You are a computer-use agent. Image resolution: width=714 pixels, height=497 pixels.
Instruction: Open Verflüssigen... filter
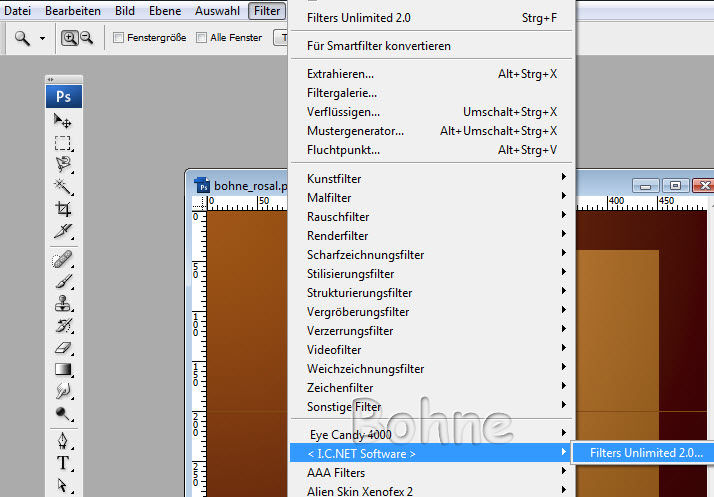coord(343,112)
